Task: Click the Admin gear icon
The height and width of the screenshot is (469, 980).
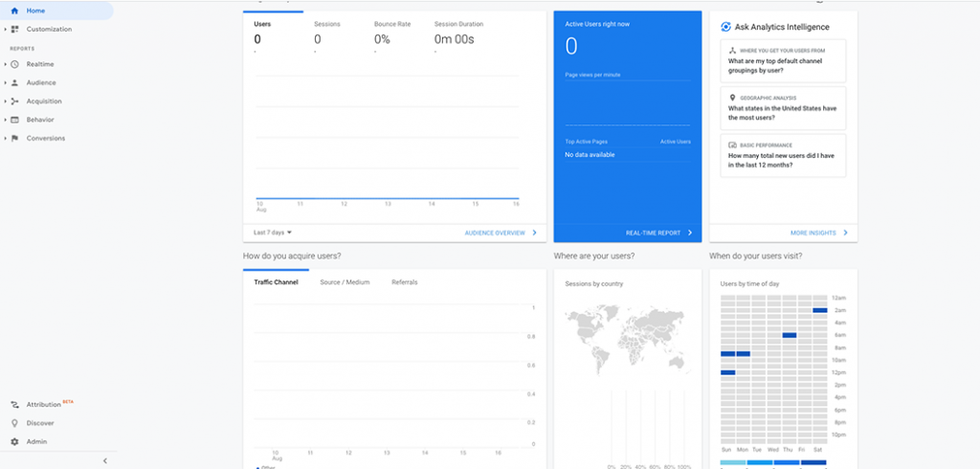Action: click(15, 441)
